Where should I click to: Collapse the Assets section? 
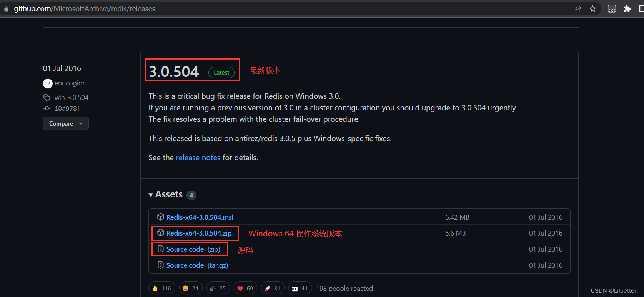tap(166, 194)
